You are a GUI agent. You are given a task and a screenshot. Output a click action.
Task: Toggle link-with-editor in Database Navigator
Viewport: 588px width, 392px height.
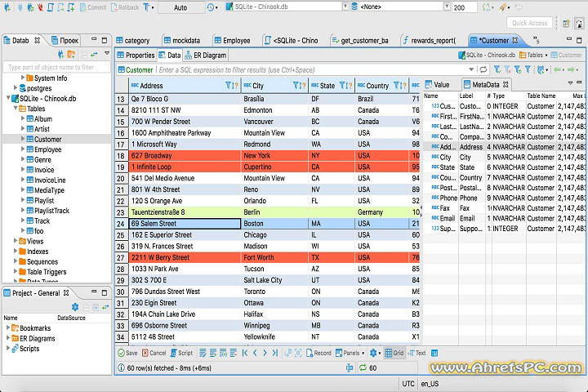click(x=94, y=55)
